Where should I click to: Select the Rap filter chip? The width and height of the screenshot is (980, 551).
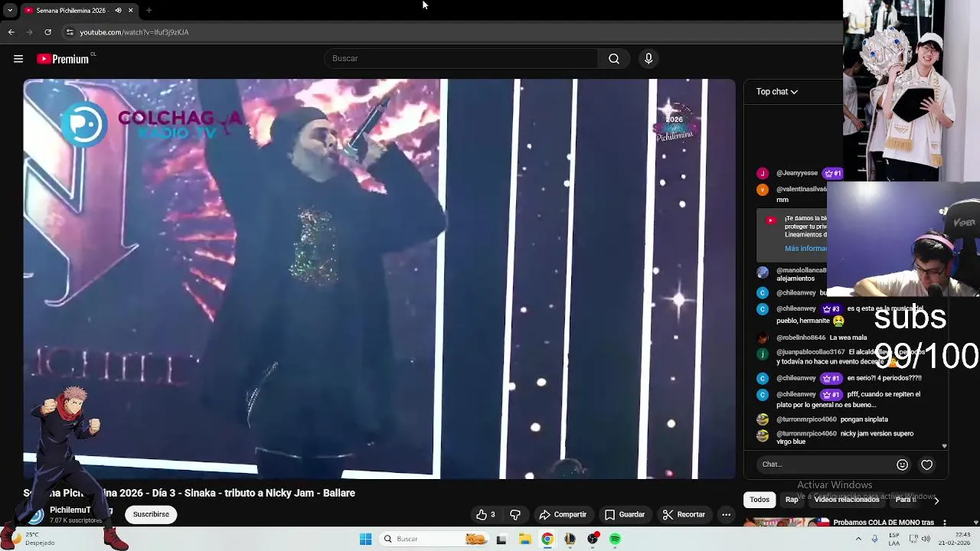click(792, 500)
